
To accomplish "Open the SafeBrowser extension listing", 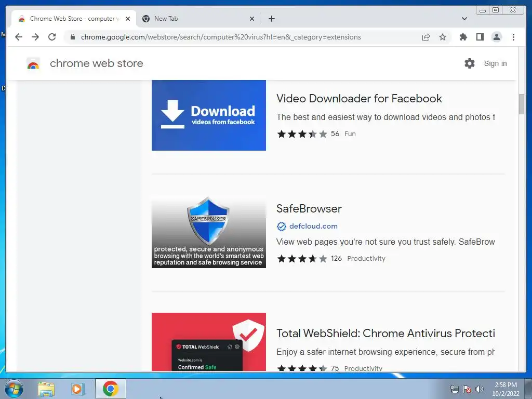I will tap(309, 209).
